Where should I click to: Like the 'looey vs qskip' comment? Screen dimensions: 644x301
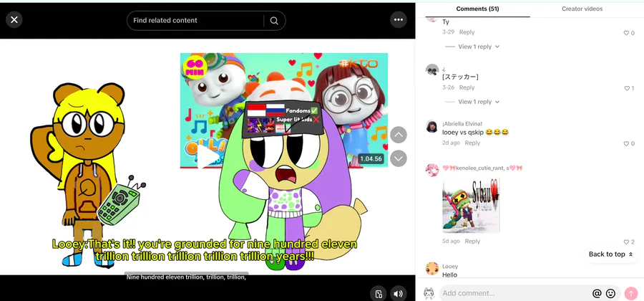coord(626,143)
